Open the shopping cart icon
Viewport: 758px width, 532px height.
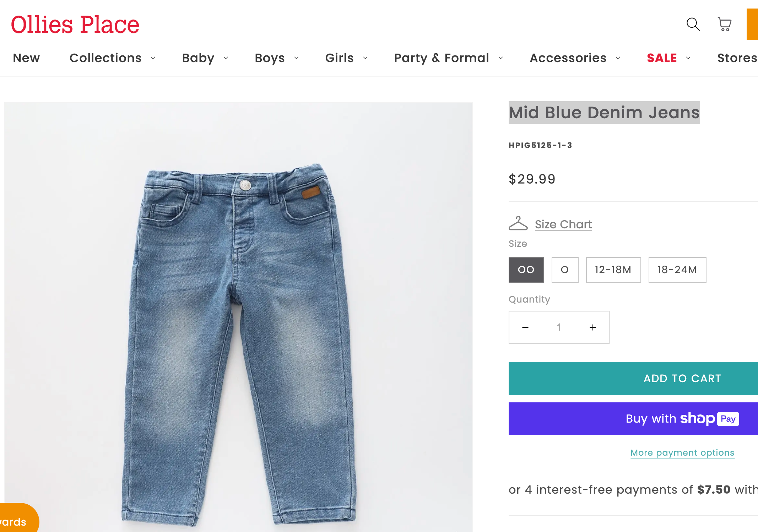(724, 25)
